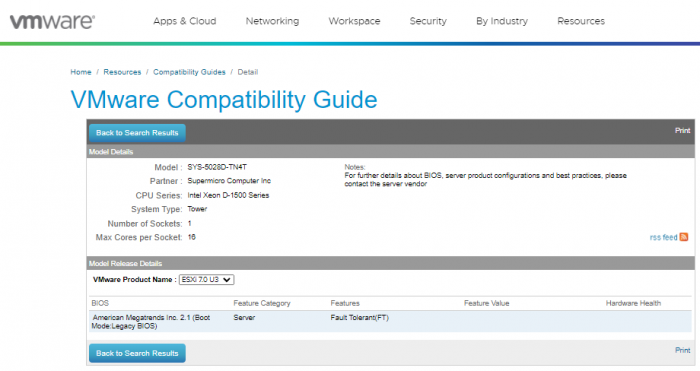Select the Server feature category cell
This screenshot has height=371, width=700.
coord(244,317)
